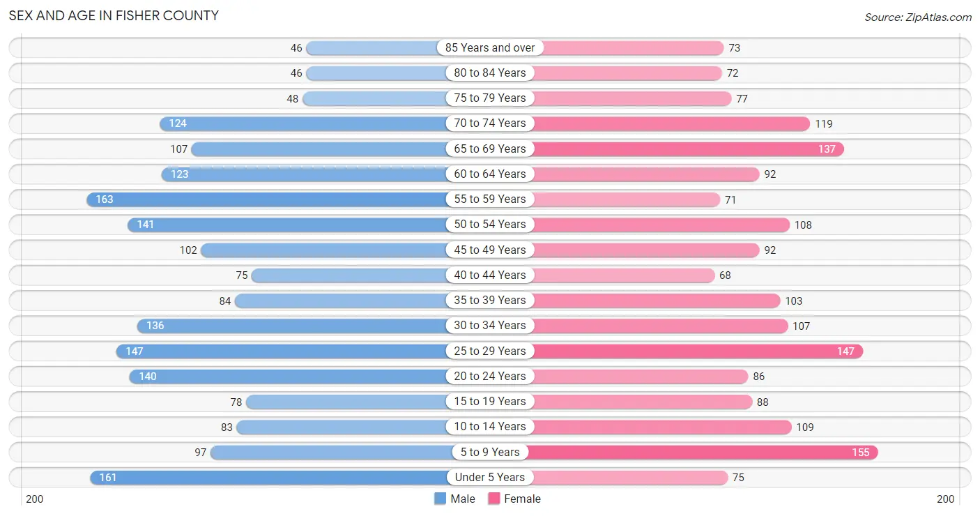Toggle the Male legend label
This screenshot has width=980, height=516.
click(x=463, y=499)
